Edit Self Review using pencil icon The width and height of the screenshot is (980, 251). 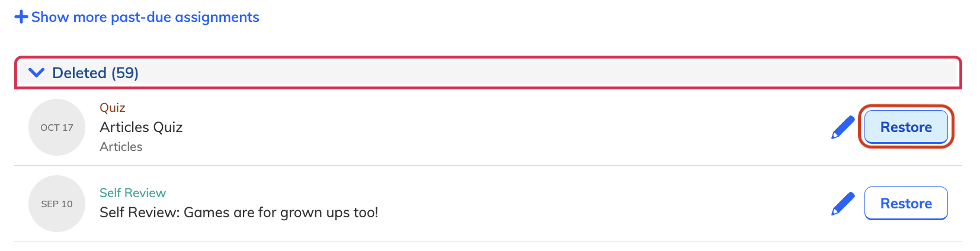tap(843, 204)
